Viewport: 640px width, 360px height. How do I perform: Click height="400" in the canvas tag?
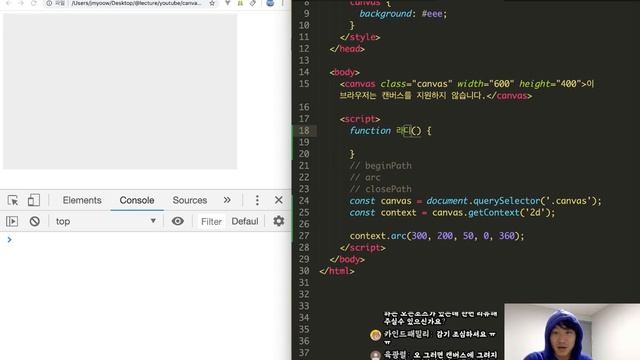[550, 84]
